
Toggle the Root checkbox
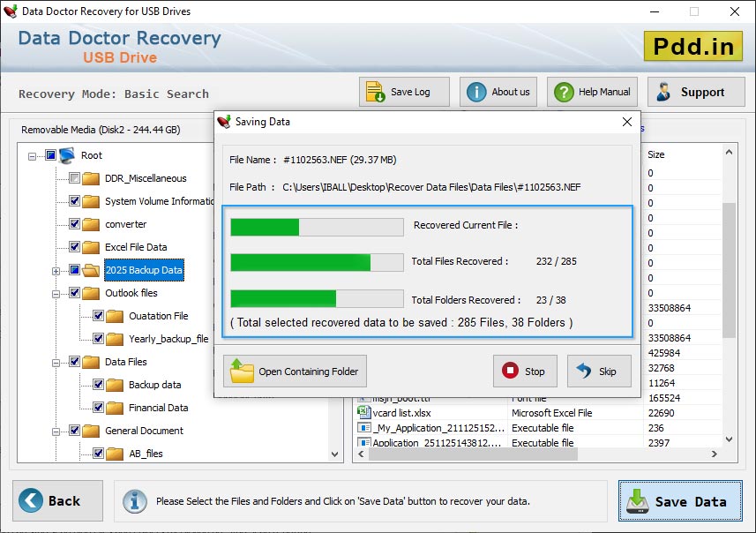[50, 154]
